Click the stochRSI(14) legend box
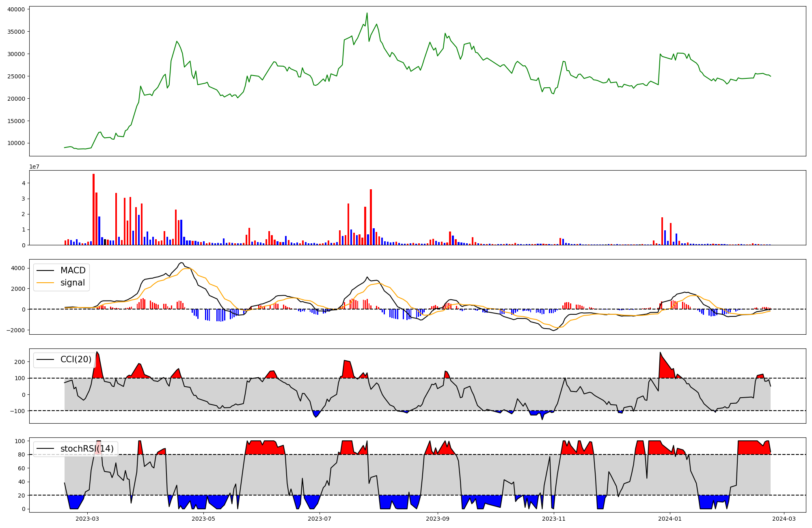 pos(76,449)
